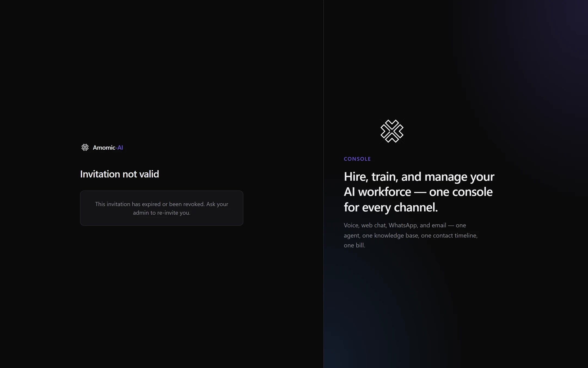Click the expired invitation message box
Screen dimensions: 588x368
click(162, 208)
